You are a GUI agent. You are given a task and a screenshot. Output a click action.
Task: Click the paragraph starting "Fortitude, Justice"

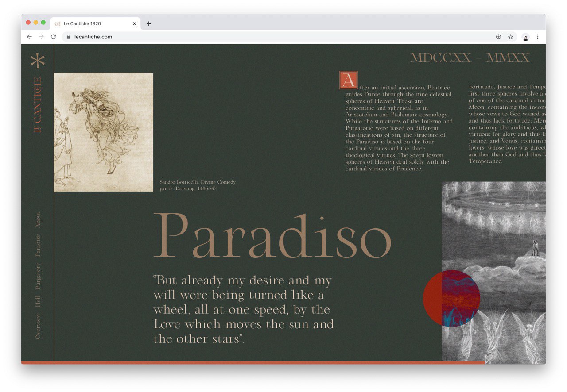pyautogui.click(x=507, y=124)
